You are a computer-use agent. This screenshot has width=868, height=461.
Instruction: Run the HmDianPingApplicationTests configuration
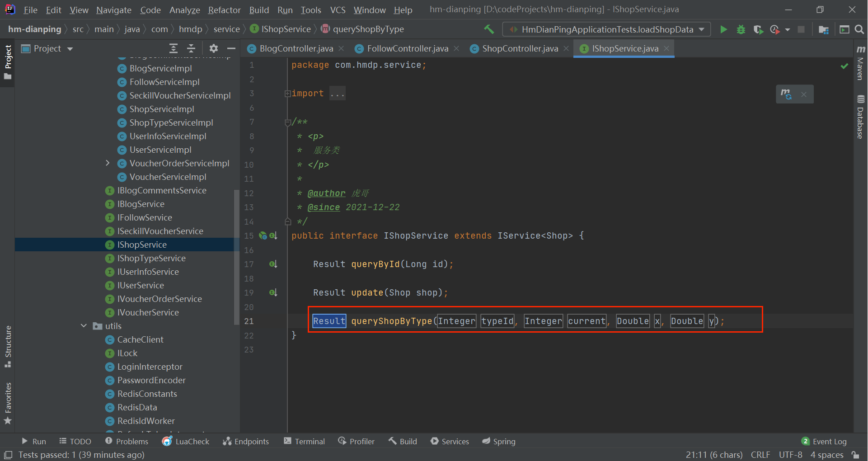tap(723, 29)
